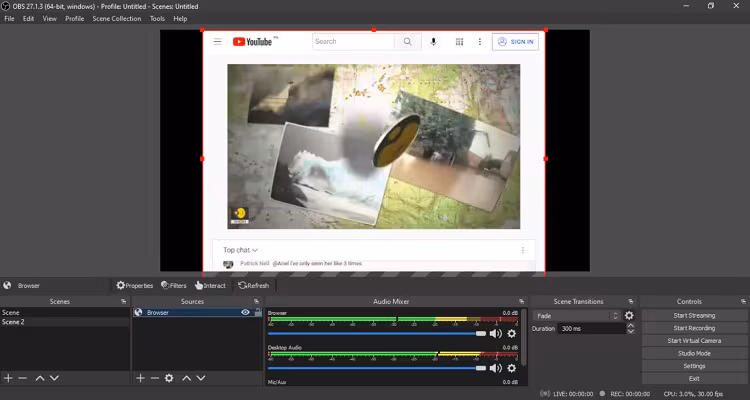This screenshot has width=750, height=400.
Task: Open the Edit menu
Action: 28,19
